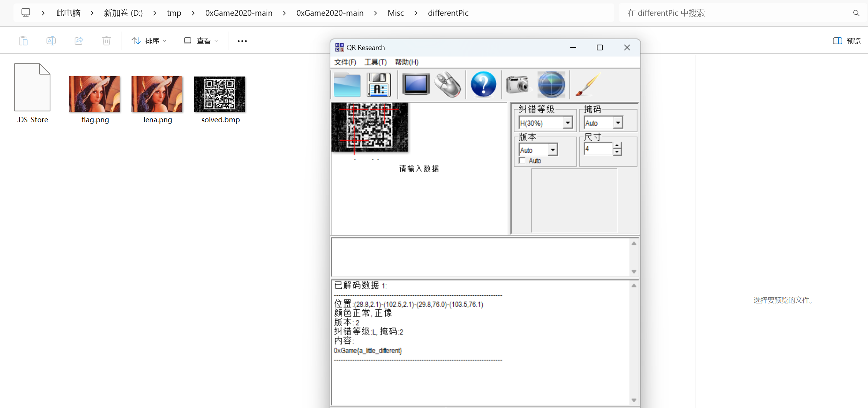The width and height of the screenshot is (868, 408).
Task: Select the solved.bmp thumbnail
Action: 220,94
